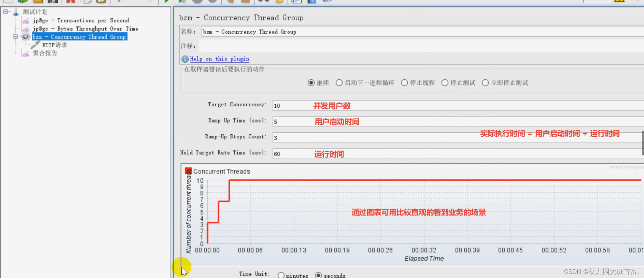Click the '00:00:32' time axis label

click(424, 250)
